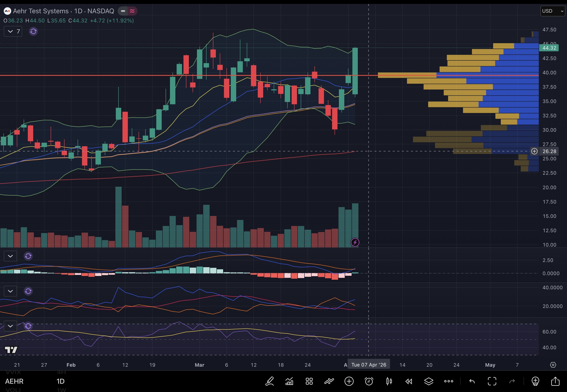
Task: Undo the last chart action
Action: pyautogui.click(x=472, y=381)
